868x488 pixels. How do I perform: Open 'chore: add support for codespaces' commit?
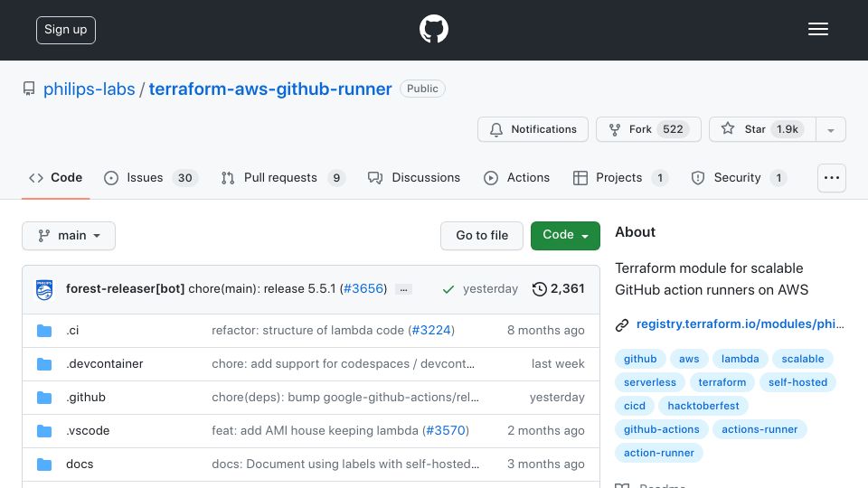click(x=344, y=363)
